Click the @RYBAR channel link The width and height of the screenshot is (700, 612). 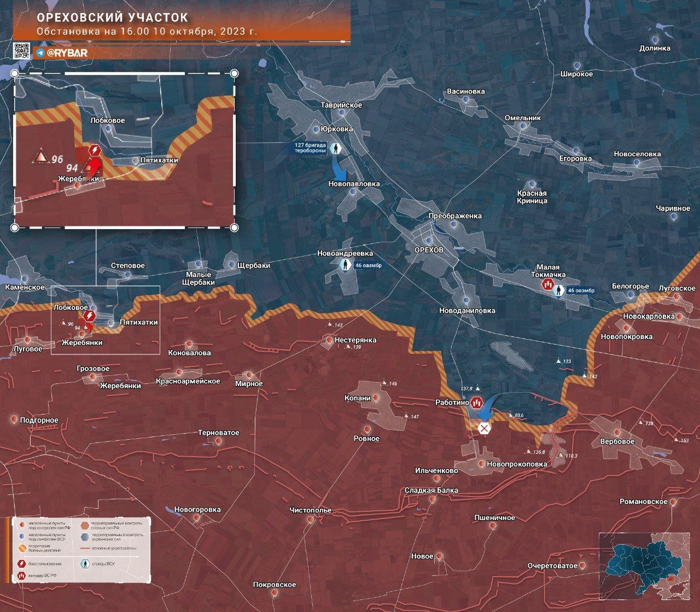(67, 53)
